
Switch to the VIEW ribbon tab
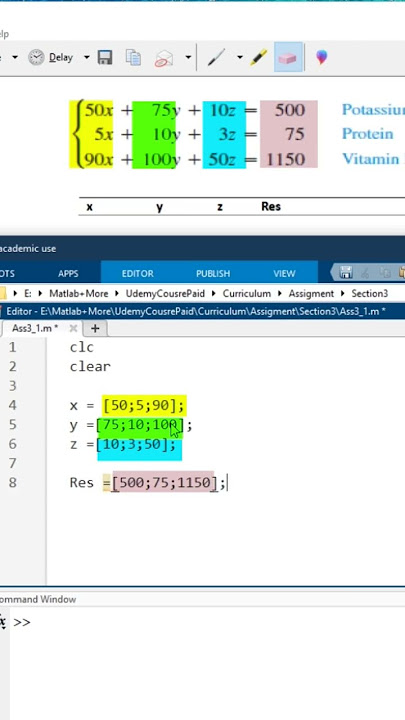[x=284, y=274]
